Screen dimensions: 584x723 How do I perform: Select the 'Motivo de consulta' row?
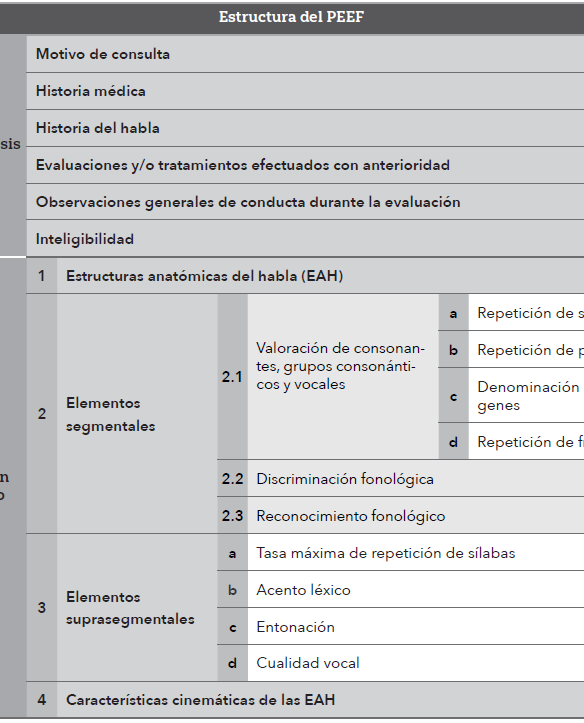tap(305, 54)
